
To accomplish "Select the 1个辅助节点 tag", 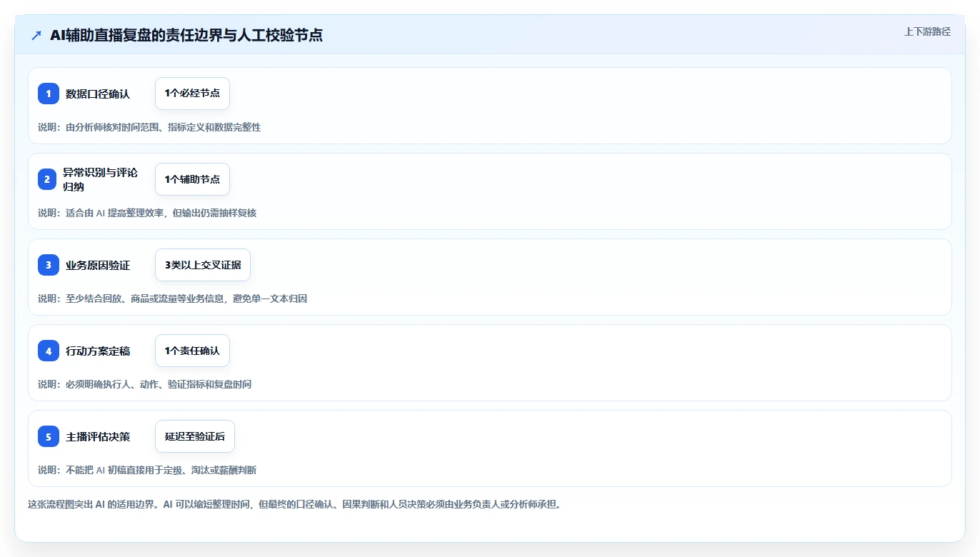I will pyautogui.click(x=192, y=179).
